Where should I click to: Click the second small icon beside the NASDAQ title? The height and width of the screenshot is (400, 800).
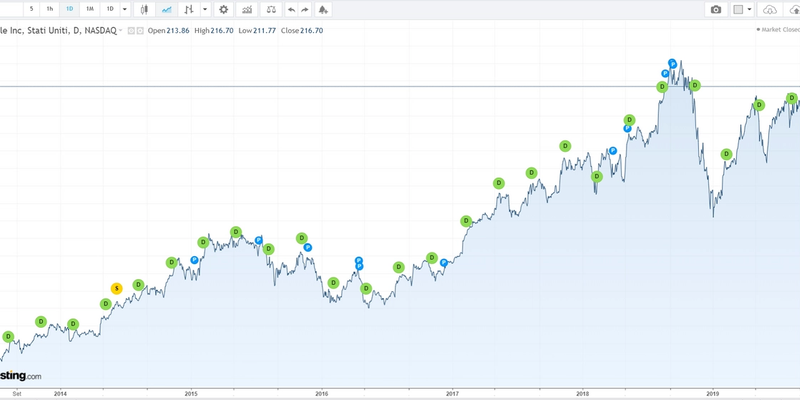coord(140,31)
